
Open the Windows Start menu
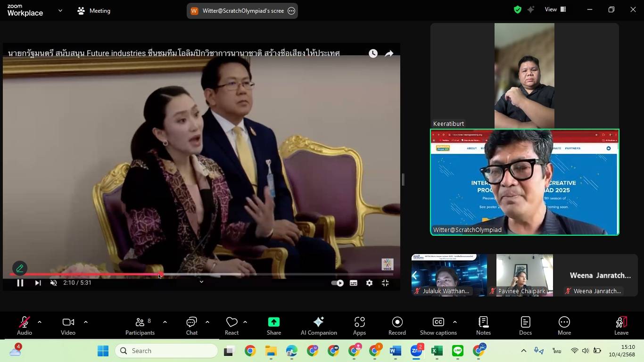103,351
